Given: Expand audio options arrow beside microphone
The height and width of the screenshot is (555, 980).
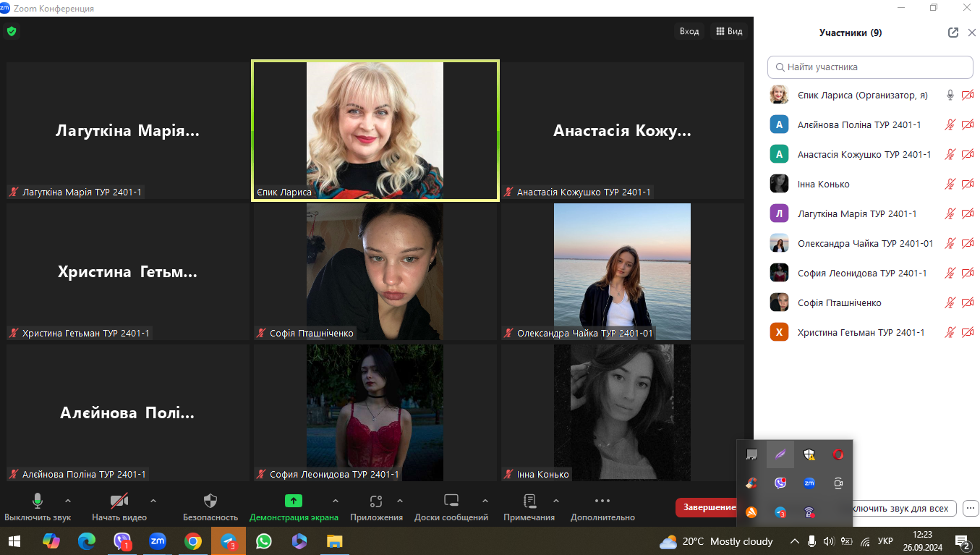Looking at the screenshot, I should tap(68, 501).
